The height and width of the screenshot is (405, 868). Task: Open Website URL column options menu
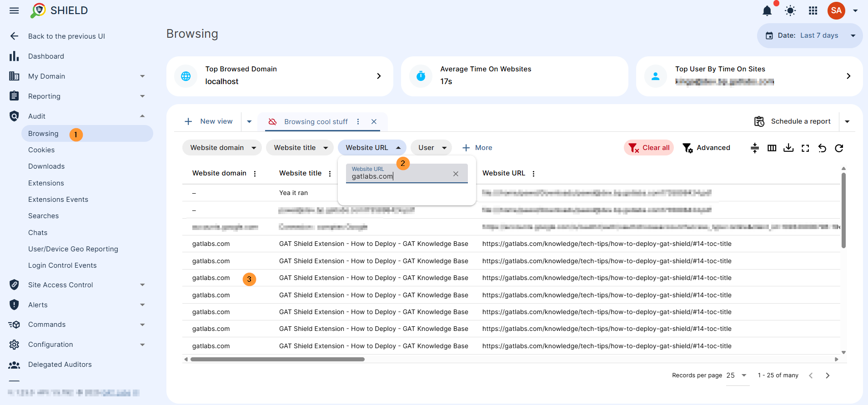[533, 174]
